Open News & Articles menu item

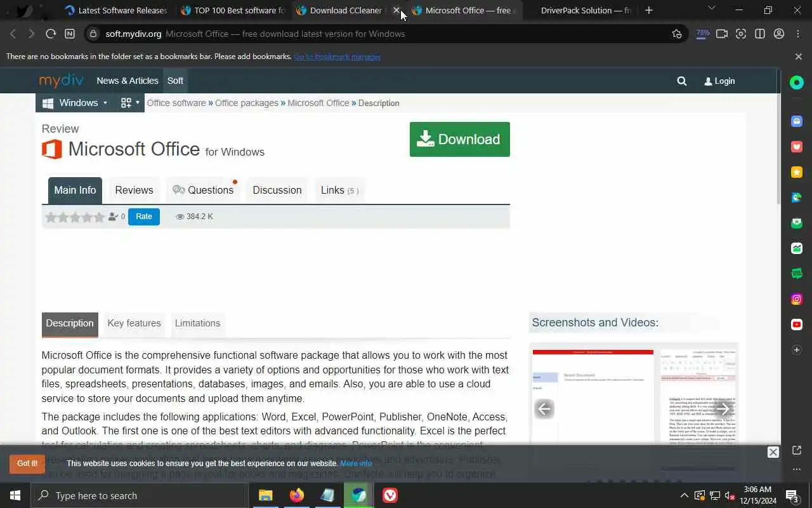tap(128, 81)
